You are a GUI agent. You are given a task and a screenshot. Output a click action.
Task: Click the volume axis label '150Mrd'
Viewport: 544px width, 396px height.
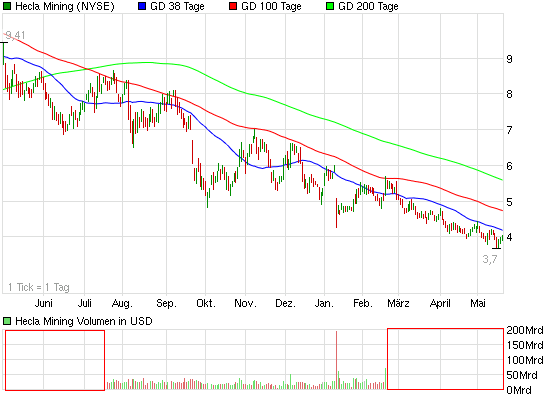point(525,345)
